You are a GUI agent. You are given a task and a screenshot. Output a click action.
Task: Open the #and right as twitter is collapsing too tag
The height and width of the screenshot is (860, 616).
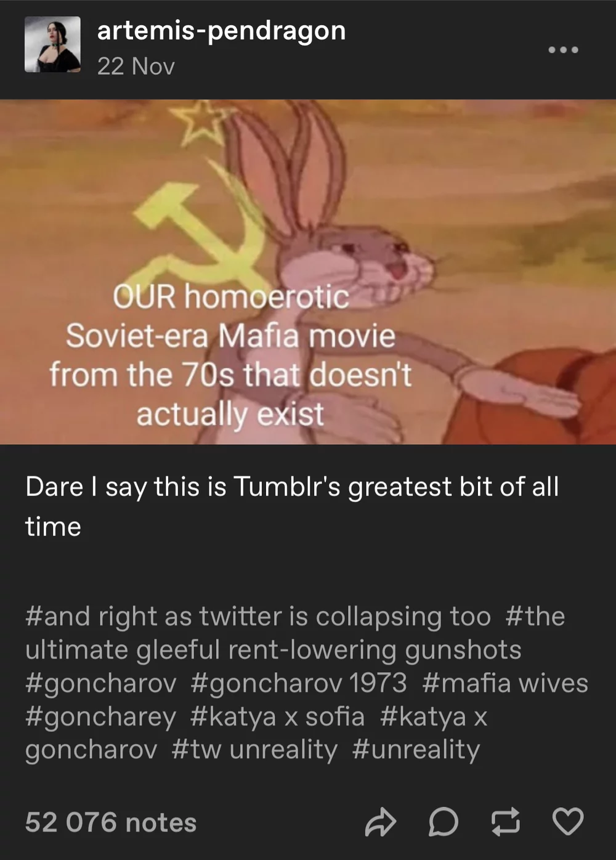click(257, 616)
